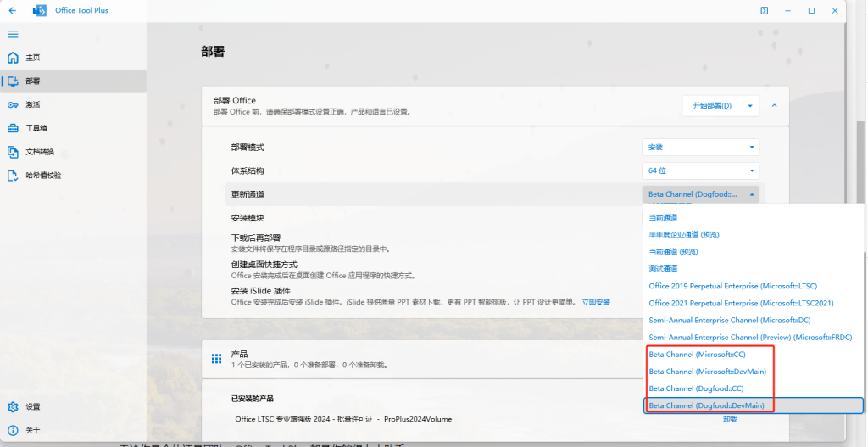Click the 安装 iSlide 插件 setting label
Viewport: 868px width, 447px height.
pyautogui.click(x=261, y=291)
